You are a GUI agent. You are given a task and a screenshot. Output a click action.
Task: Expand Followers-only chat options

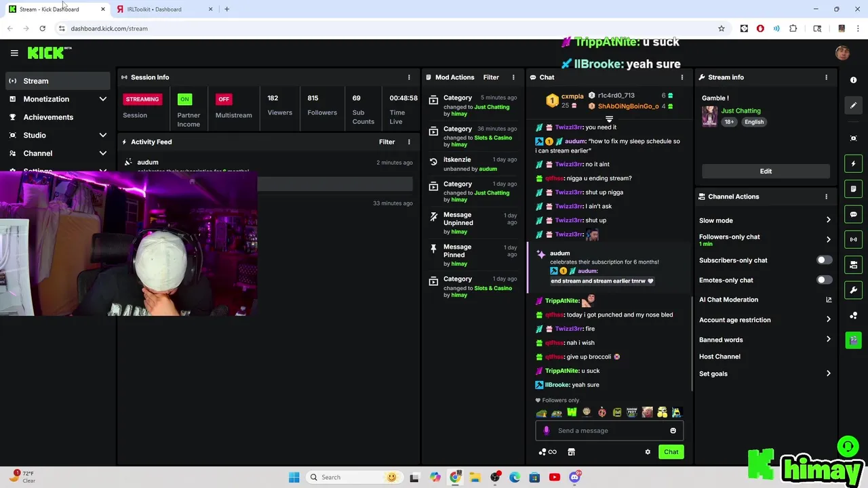pyautogui.click(x=828, y=239)
